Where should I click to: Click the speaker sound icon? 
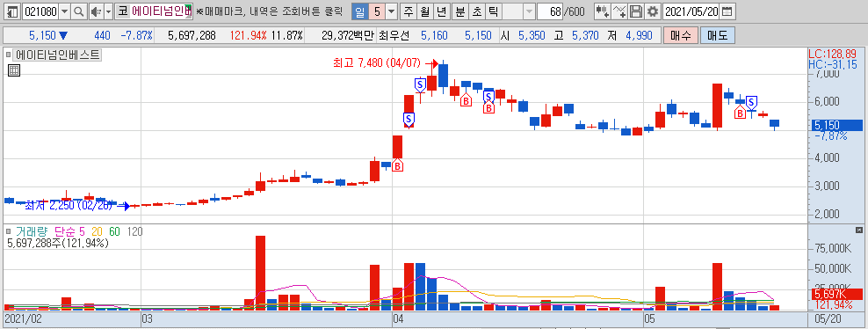pos(95,11)
